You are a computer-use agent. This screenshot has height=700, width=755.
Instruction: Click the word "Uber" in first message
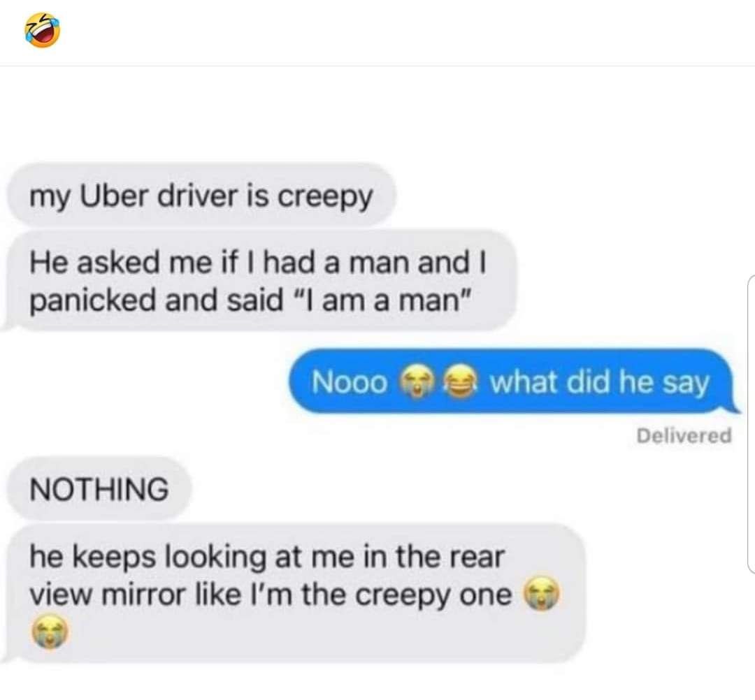click(x=113, y=196)
